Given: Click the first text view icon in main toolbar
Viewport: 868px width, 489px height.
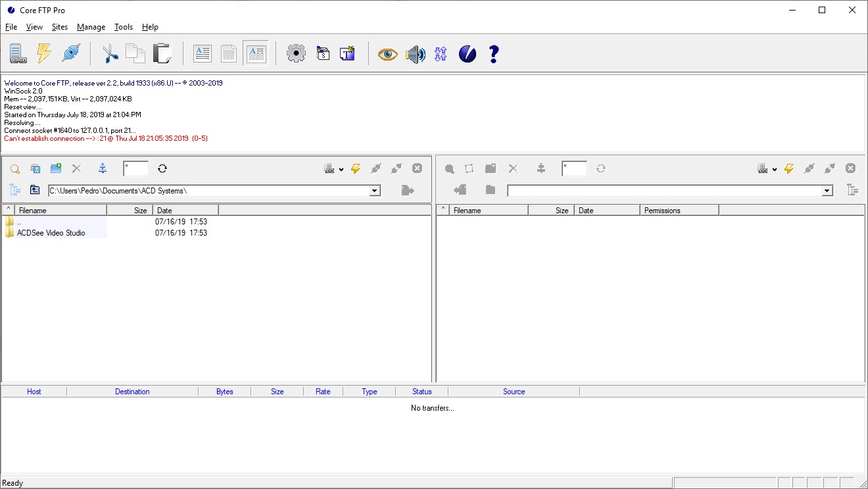Looking at the screenshot, I should pyautogui.click(x=203, y=53).
